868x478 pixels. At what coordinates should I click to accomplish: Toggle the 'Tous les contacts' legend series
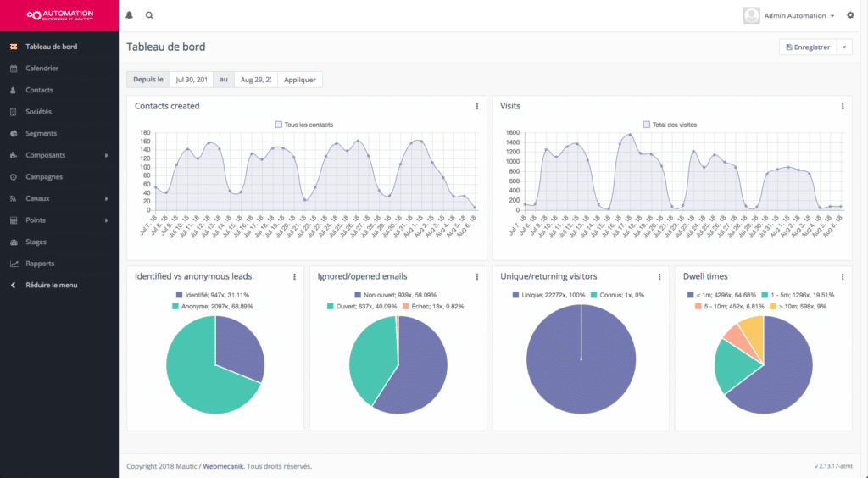(x=304, y=125)
